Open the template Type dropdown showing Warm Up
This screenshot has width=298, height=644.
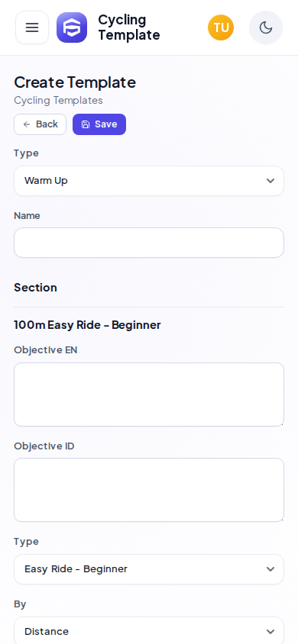[x=149, y=181]
